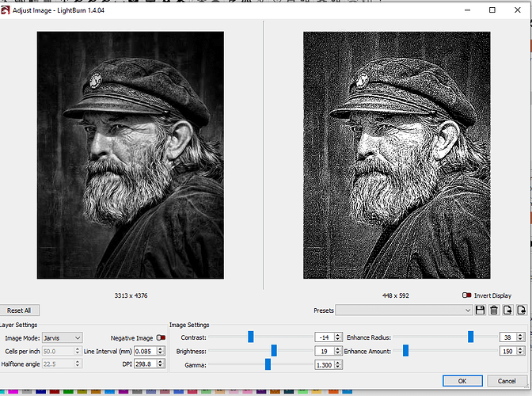Toggle the Negative Image switch

(x=161, y=337)
